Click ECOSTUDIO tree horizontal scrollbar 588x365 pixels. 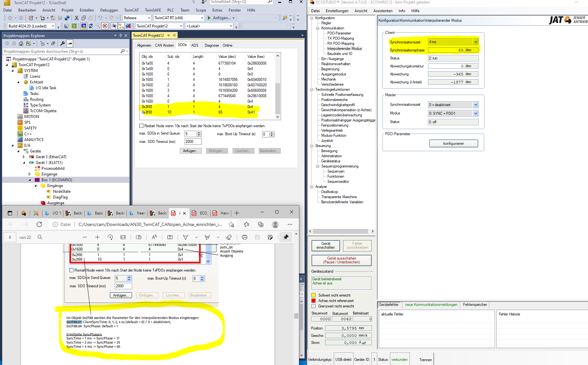[x=341, y=231]
